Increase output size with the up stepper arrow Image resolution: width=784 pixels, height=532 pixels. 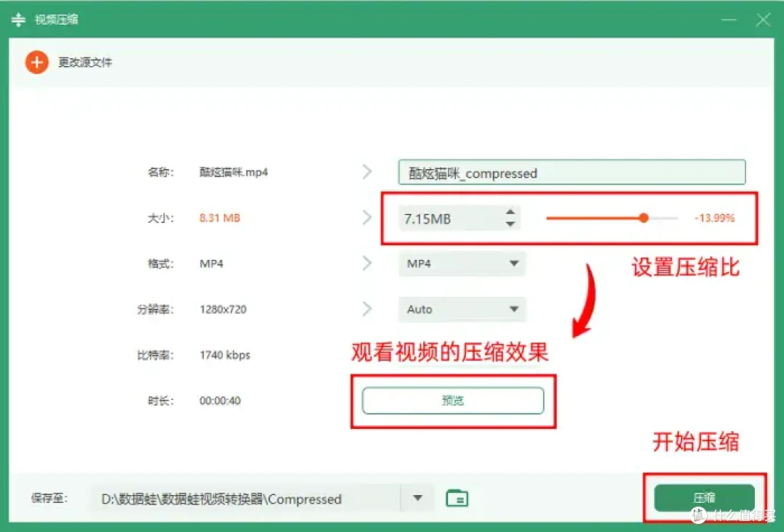(x=510, y=212)
